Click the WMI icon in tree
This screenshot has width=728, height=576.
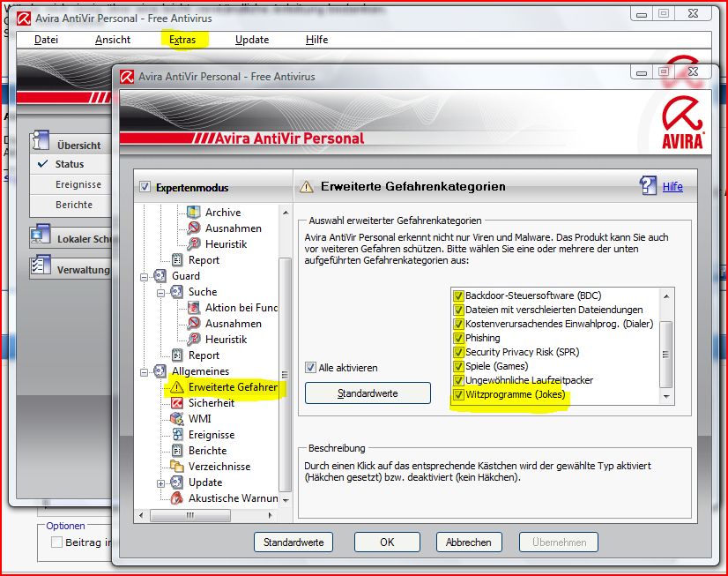177,418
